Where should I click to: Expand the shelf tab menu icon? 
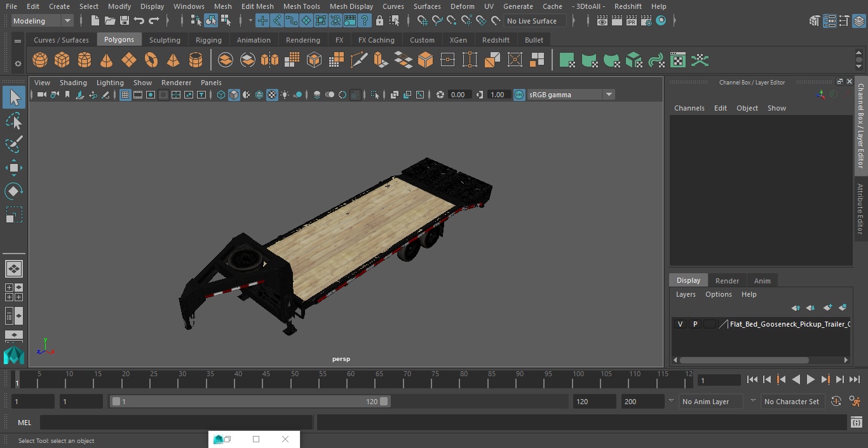click(18, 41)
